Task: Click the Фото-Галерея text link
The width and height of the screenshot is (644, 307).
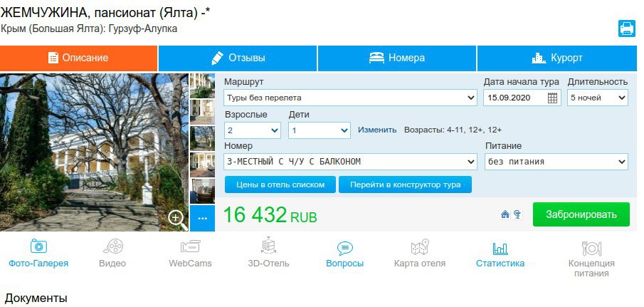Action: click(x=38, y=264)
